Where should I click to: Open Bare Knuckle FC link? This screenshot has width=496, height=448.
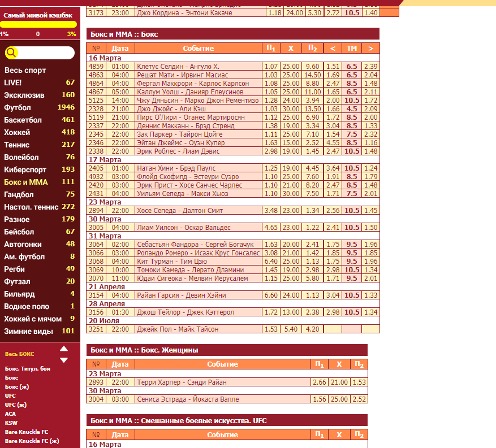point(27,432)
